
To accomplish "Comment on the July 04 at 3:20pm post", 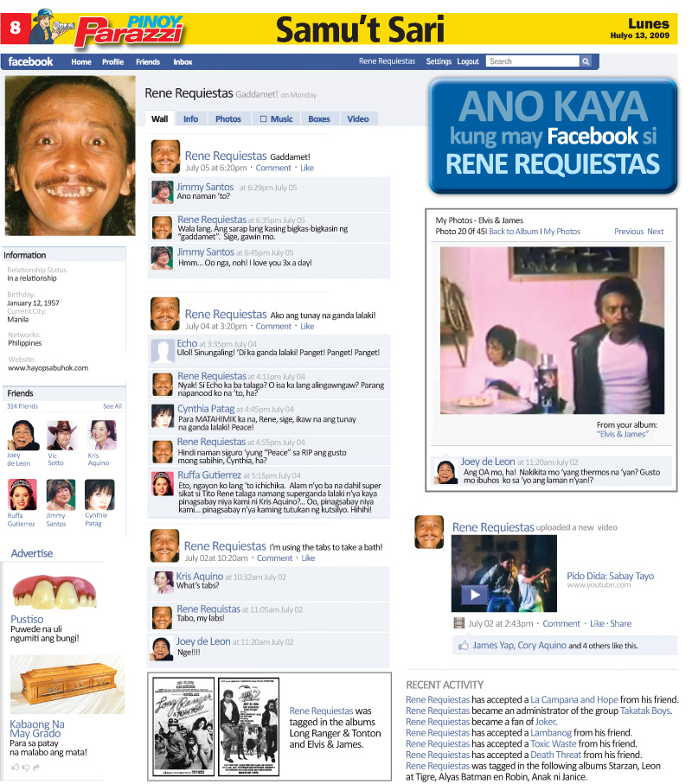I will tap(273, 327).
